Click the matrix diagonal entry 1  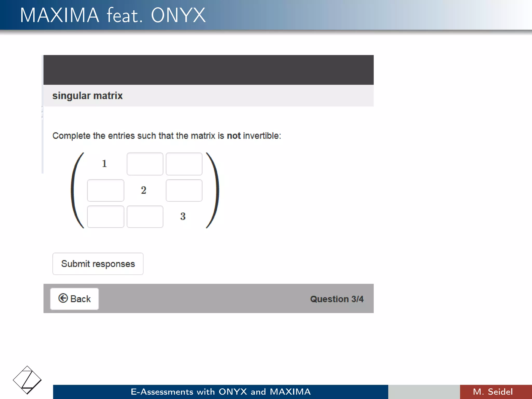(x=104, y=164)
